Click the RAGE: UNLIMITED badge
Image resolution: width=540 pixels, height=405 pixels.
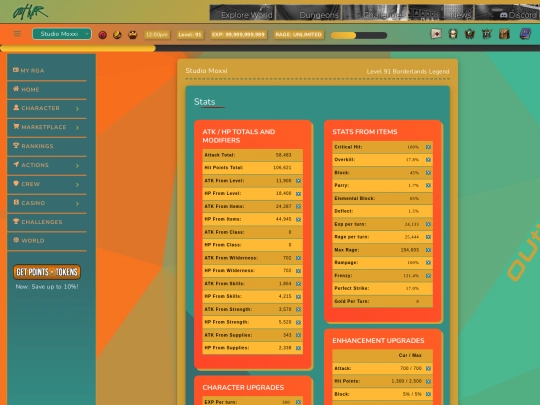pyautogui.click(x=298, y=35)
